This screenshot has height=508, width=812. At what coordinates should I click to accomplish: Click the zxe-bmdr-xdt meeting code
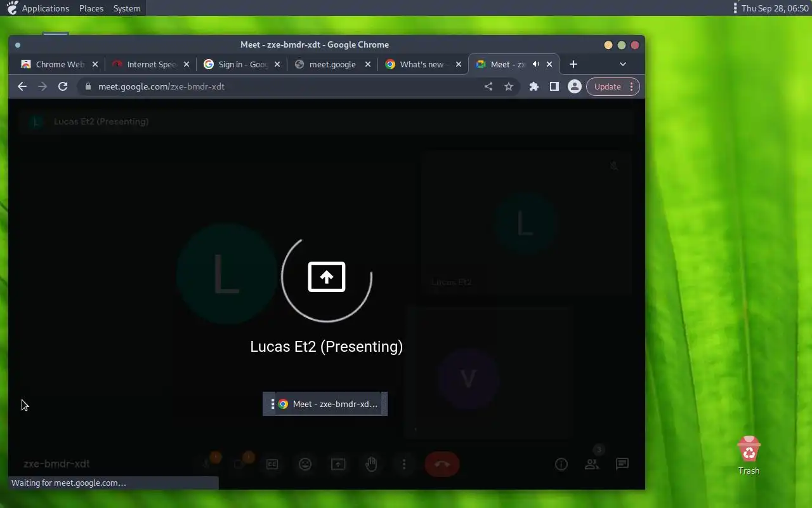[x=56, y=464]
